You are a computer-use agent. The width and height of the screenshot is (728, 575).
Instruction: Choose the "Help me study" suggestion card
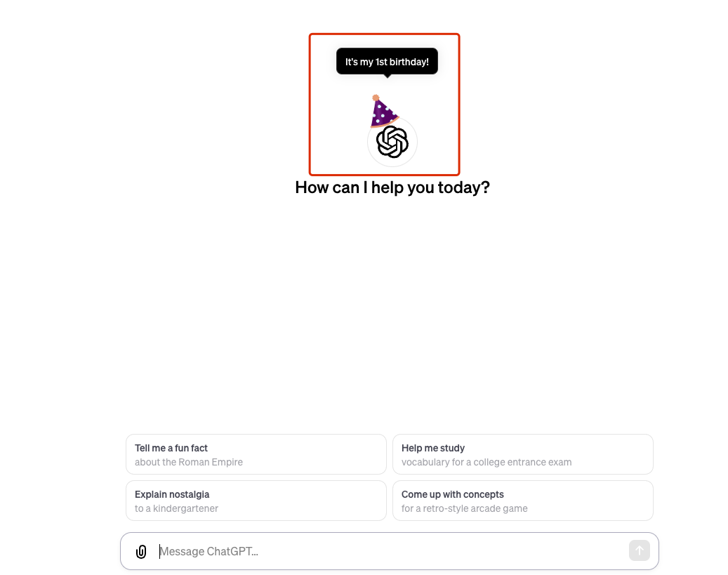523,454
